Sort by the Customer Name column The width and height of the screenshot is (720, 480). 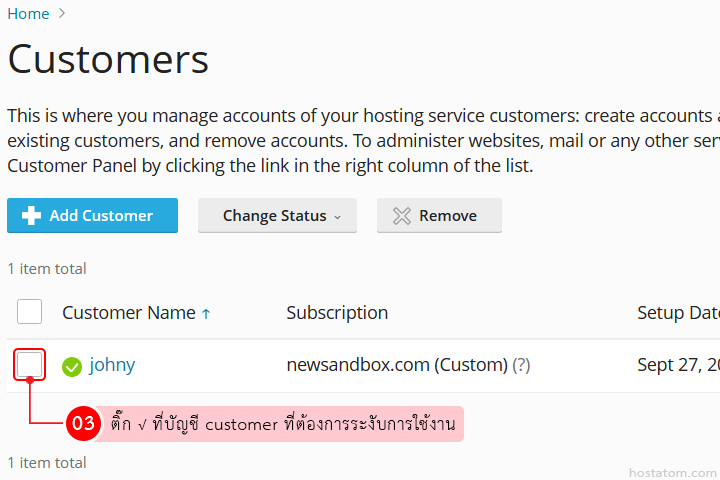pos(129,313)
